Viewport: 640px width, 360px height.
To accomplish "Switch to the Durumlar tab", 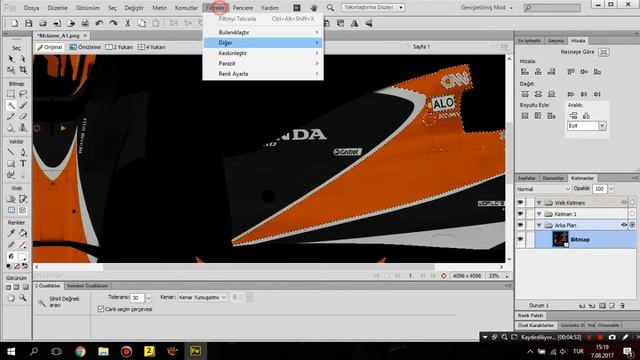I will coord(553,178).
